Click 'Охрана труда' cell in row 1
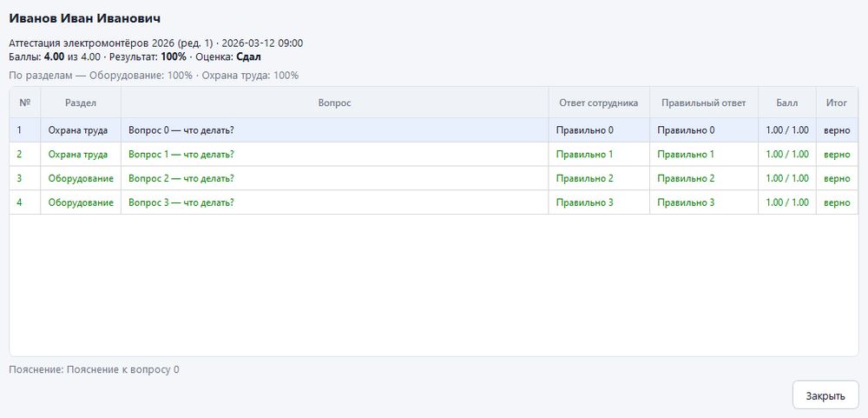Image resolution: width=868 pixels, height=418 pixels. point(81,130)
